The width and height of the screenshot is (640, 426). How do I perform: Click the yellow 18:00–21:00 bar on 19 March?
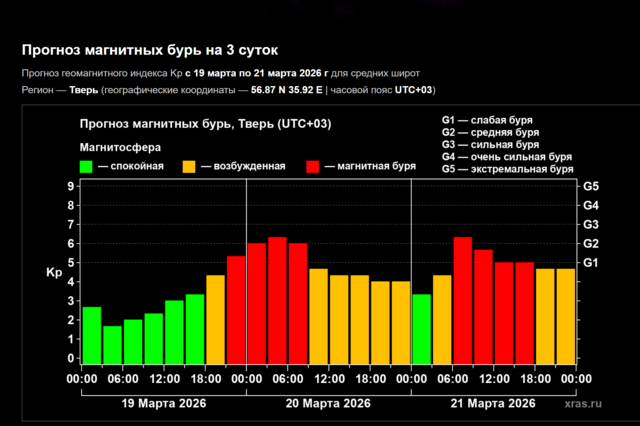216,320
